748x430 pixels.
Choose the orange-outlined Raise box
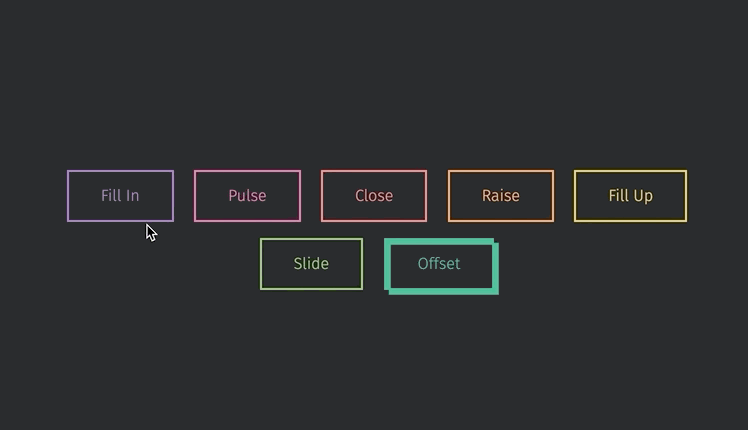[x=501, y=196]
